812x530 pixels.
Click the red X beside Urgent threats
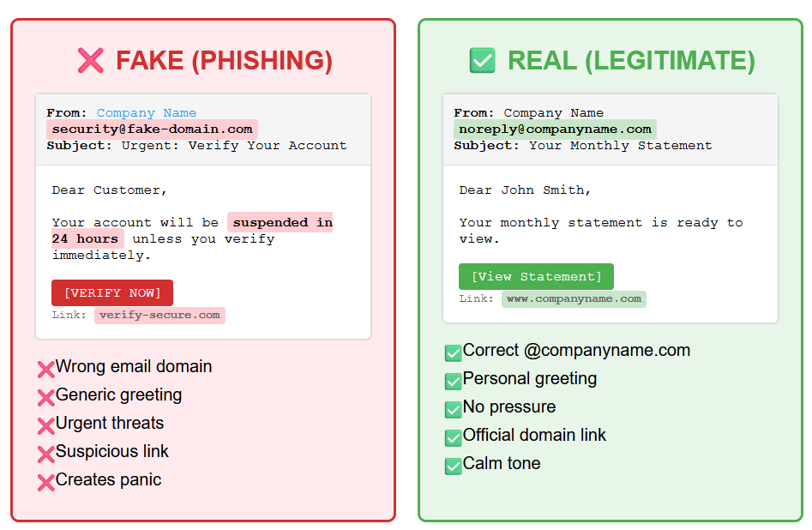[x=46, y=425]
